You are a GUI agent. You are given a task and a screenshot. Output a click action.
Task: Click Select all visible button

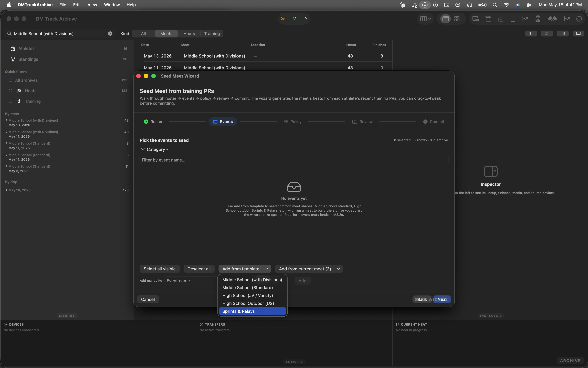(x=159, y=269)
